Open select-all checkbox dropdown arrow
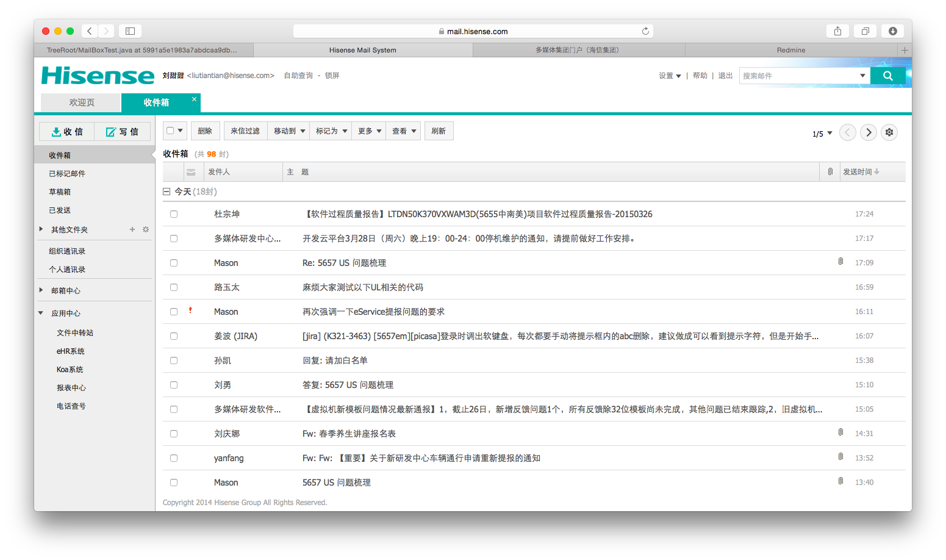 181,131
